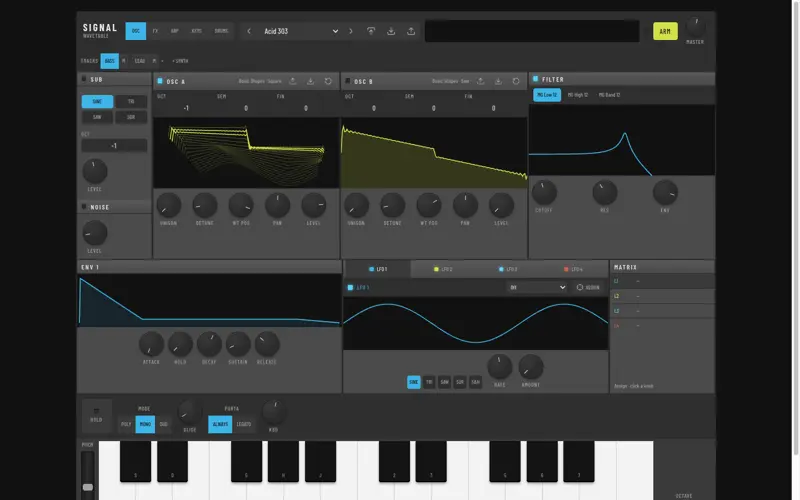
Task: Open the LFO 2 tab
Action: 443,269
